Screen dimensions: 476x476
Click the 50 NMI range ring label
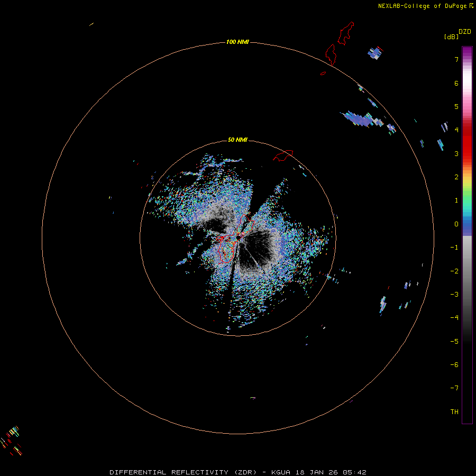pyautogui.click(x=237, y=140)
